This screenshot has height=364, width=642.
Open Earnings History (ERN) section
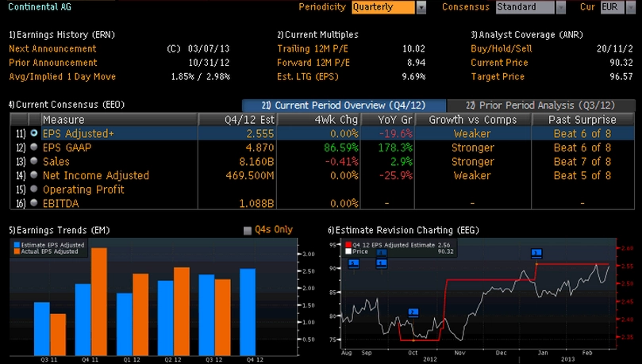click(x=62, y=35)
